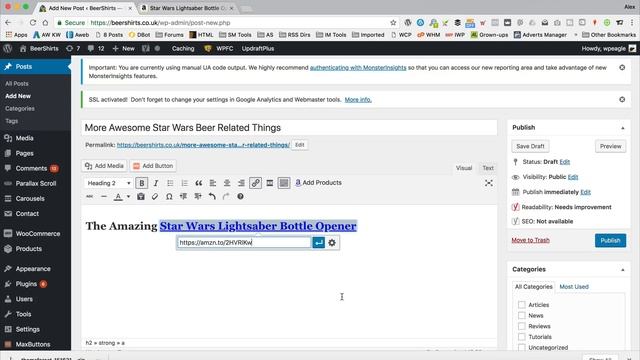
Task: Increase indent of text
Action: tap(198, 197)
